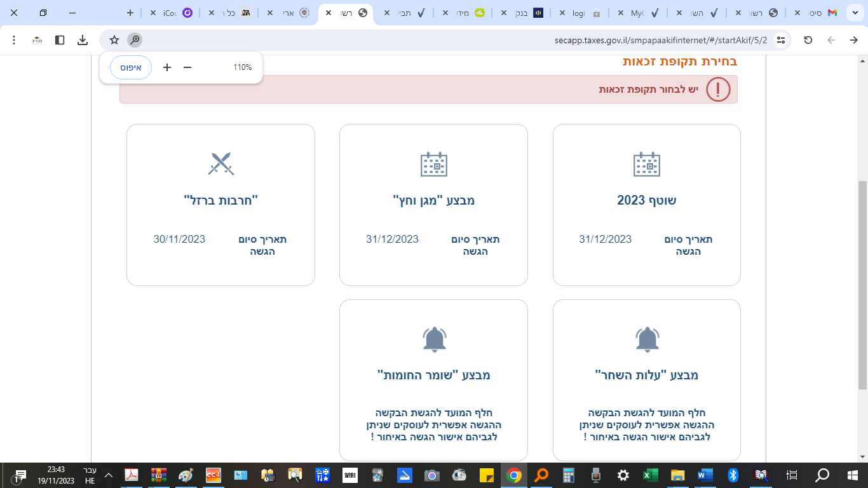Open WinRAR from the taskbar
This screenshot has width=868, height=488.
coord(158,475)
